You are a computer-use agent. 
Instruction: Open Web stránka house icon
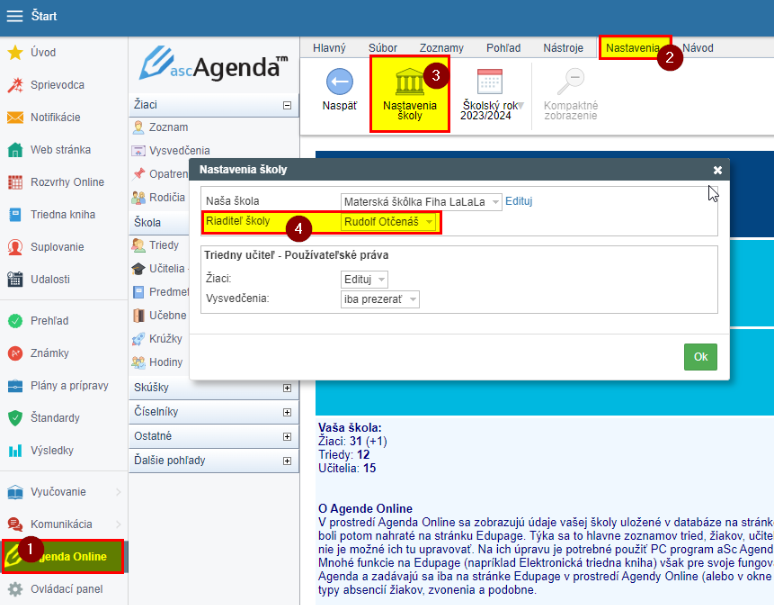[15, 150]
